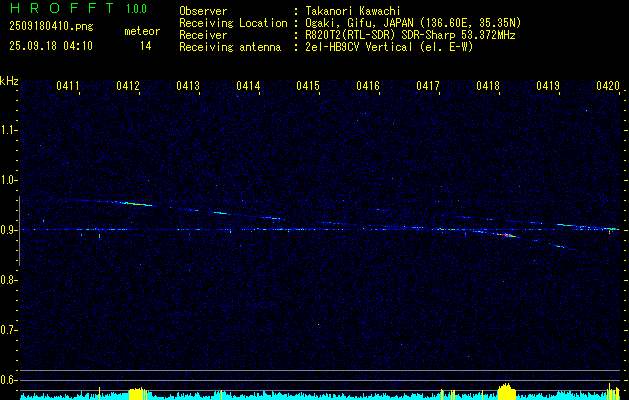Click the kHz axis unit label
Viewport: 629px width, 400px height.
pyautogui.click(x=10, y=81)
